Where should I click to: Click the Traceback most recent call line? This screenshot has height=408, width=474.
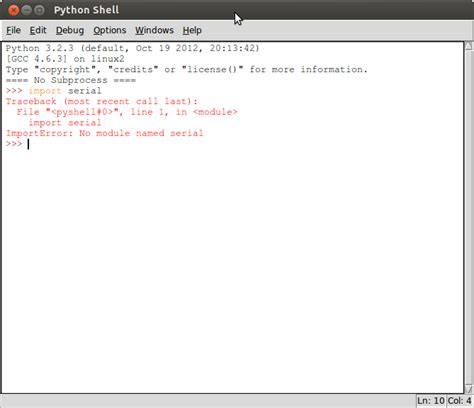102,101
